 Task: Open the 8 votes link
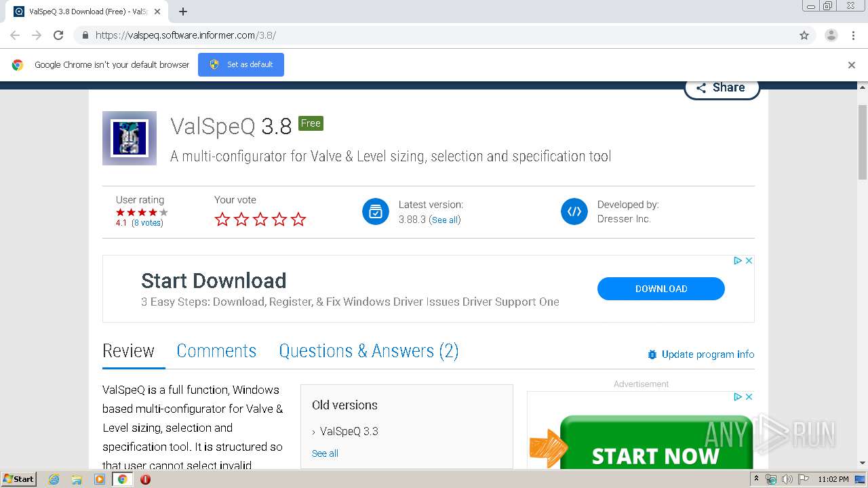coord(147,223)
